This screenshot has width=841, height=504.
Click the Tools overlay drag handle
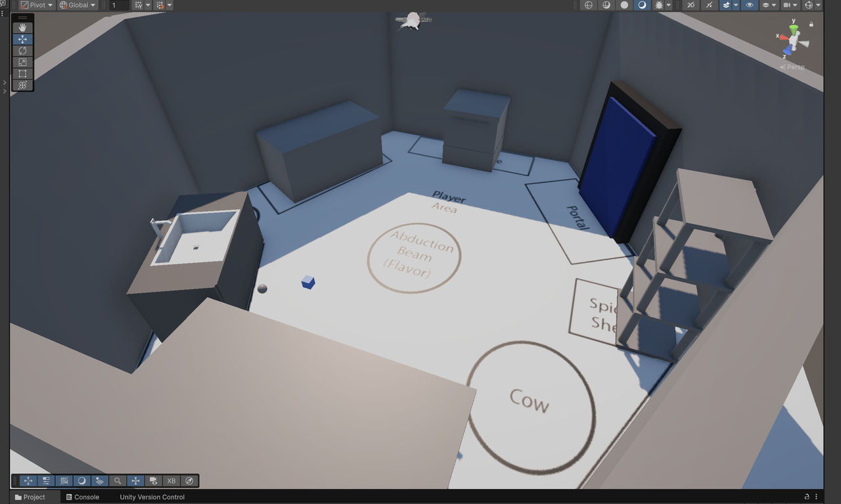coord(22,18)
